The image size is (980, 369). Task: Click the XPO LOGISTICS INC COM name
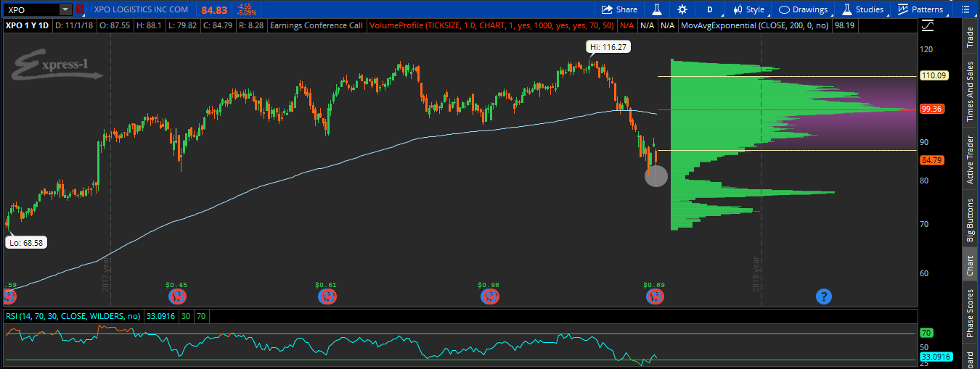pyautogui.click(x=141, y=9)
